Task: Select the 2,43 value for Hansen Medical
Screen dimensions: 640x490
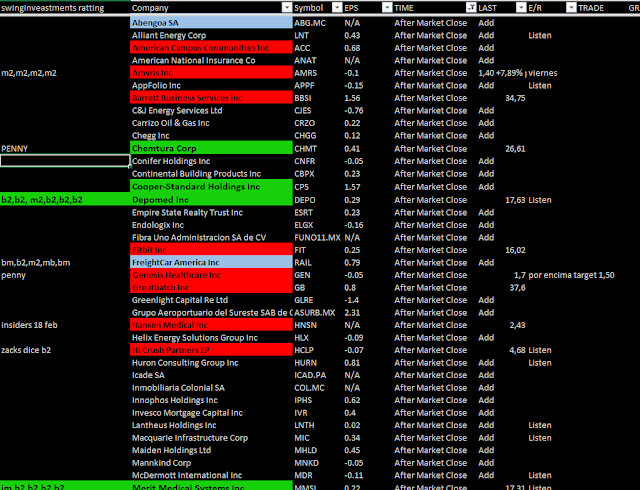Action: point(501,325)
